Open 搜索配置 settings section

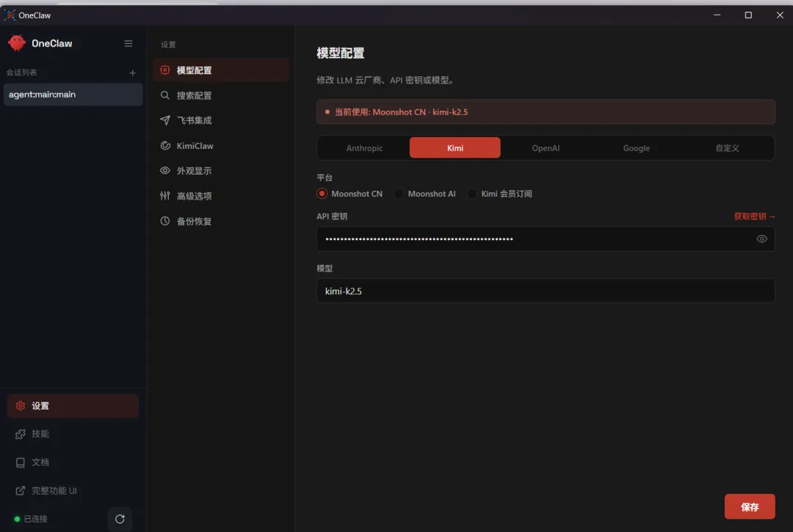click(221, 95)
